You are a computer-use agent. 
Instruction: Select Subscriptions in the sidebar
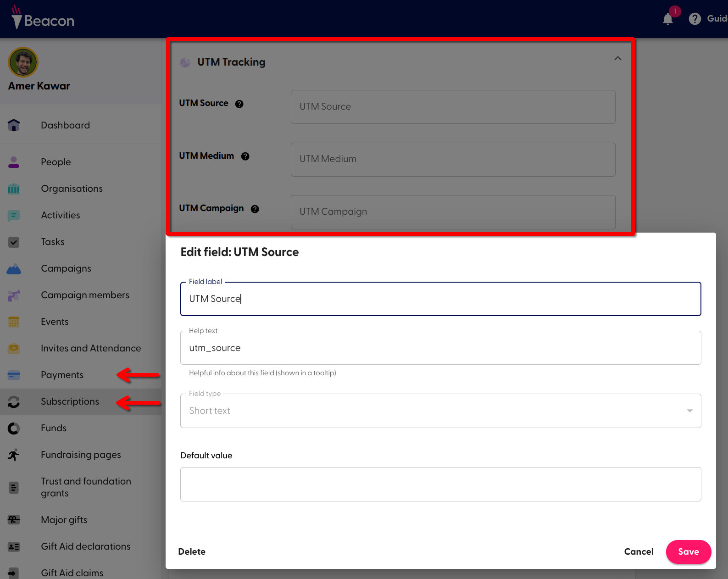tap(70, 401)
